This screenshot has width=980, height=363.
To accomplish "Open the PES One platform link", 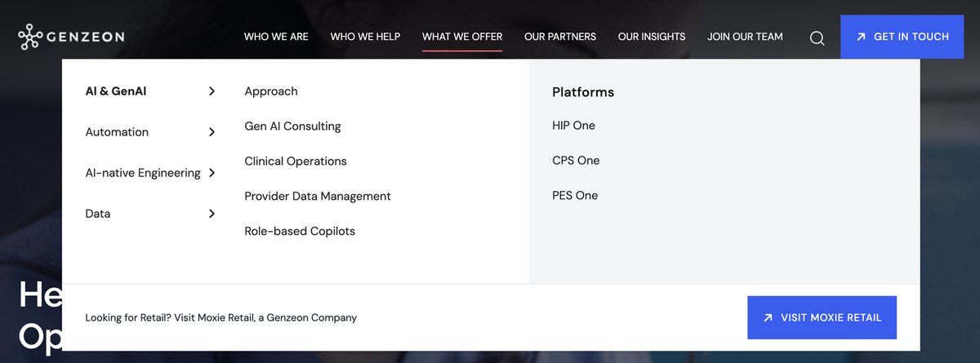I will coord(575,196).
